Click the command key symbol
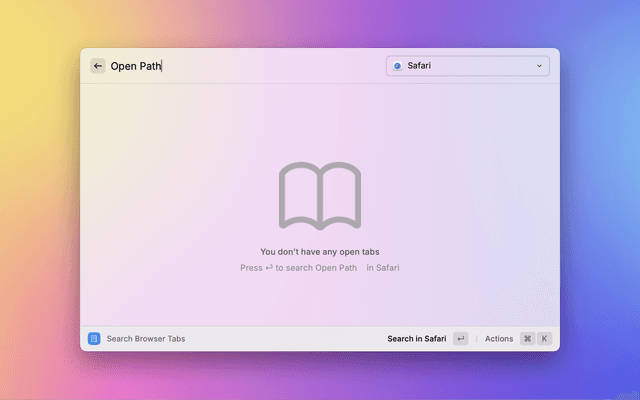 tap(527, 339)
